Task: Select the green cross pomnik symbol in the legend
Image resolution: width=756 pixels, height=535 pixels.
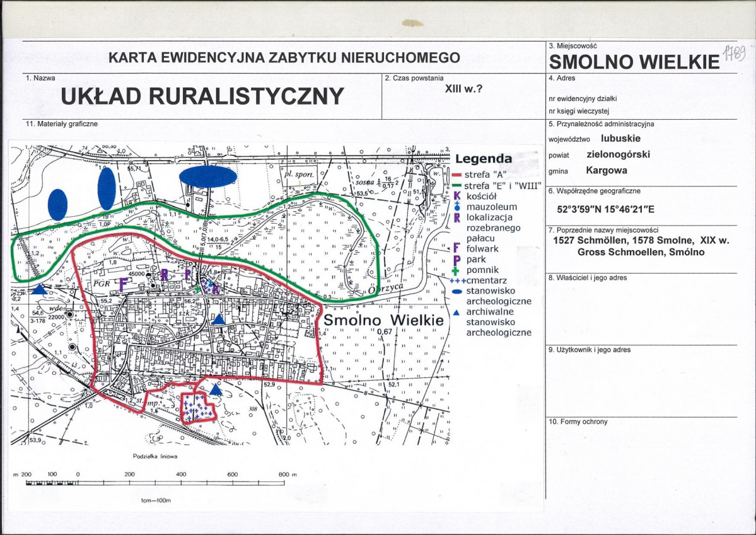Action: coord(455,270)
